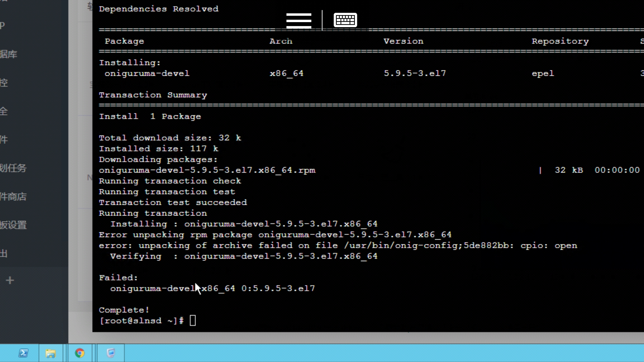Screen dimensions: 644x362
Task: Click the 'Running transaction test' line
Action: tap(167, 192)
